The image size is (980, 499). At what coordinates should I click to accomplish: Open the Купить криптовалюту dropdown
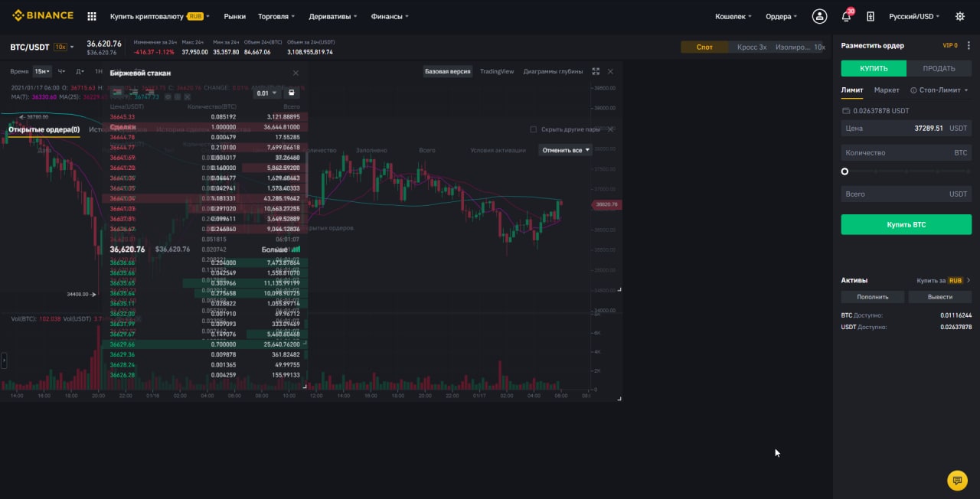(x=159, y=16)
